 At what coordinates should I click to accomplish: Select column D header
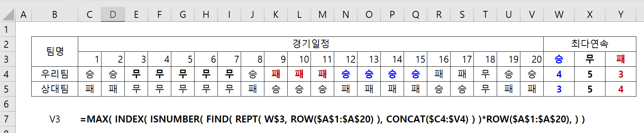[x=113, y=15]
